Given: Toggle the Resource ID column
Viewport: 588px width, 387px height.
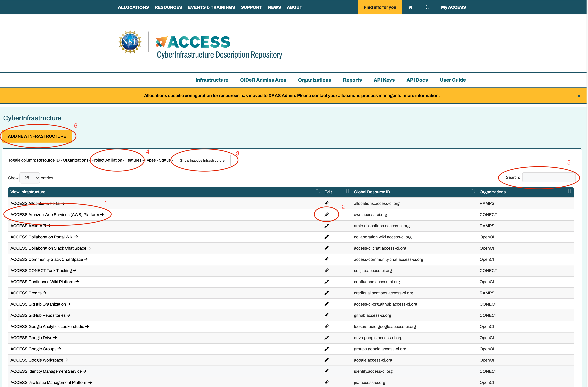Looking at the screenshot, I should pos(48,160).
